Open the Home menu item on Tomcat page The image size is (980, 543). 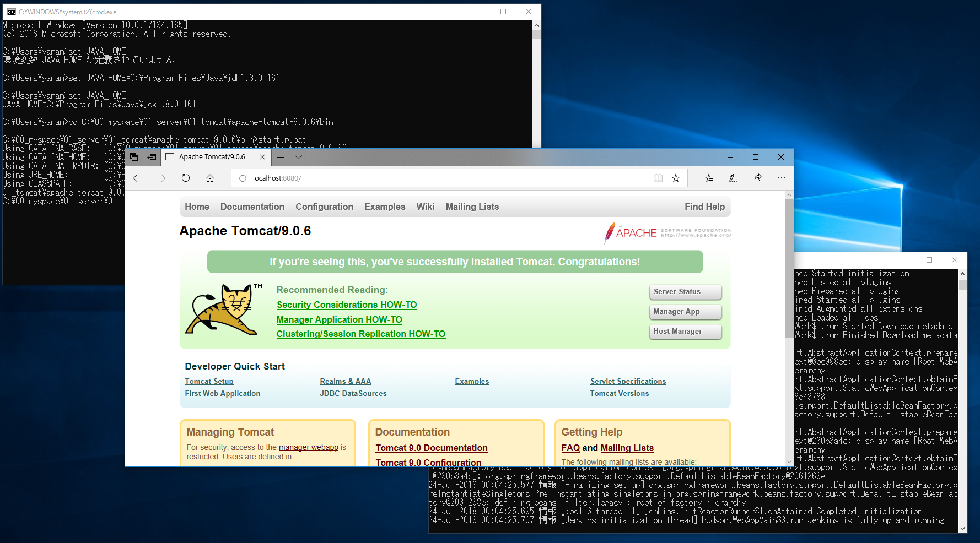tap(197, 207)
